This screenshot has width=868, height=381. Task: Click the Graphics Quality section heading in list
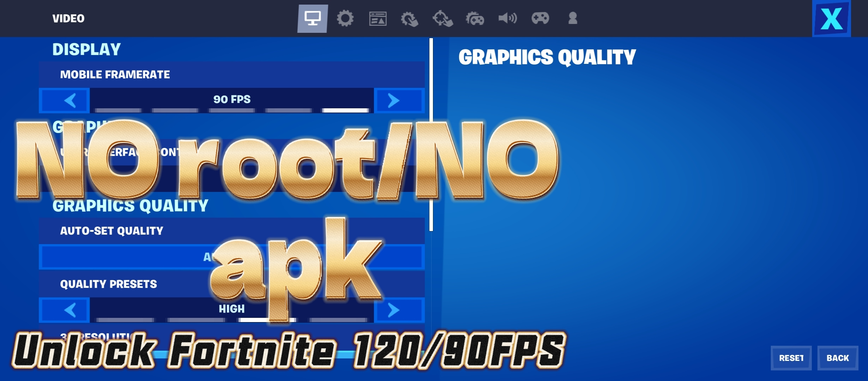130,206
